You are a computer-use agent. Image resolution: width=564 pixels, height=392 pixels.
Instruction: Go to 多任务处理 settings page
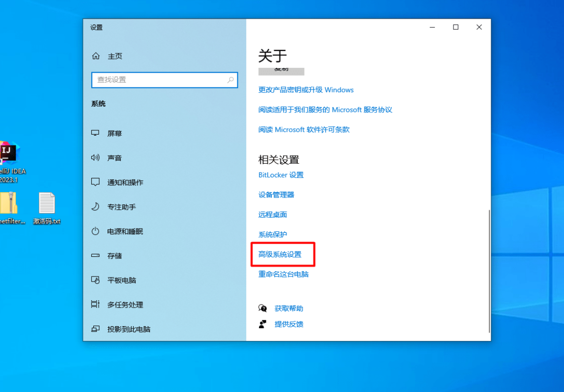[x=165, y=305]
